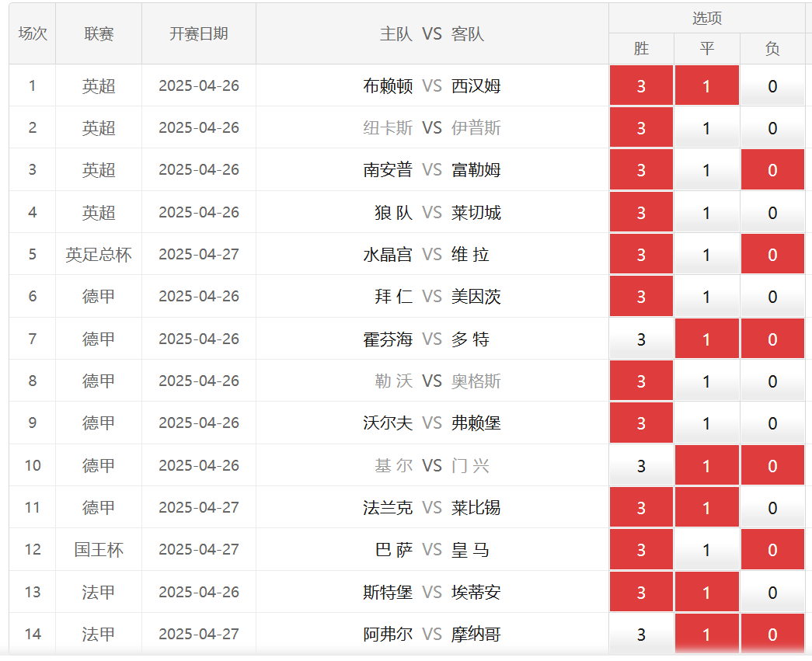
Task: Click the home team 斯特堡
Action: (x=388, y=592)
